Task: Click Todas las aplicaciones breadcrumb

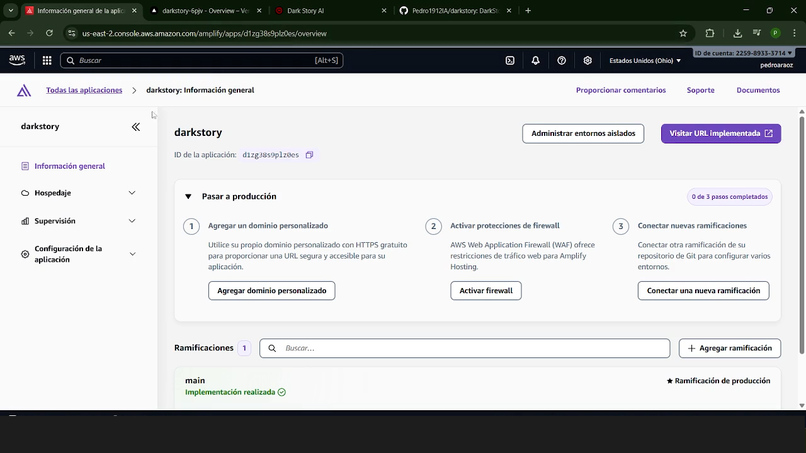Action: click(84, 90)
